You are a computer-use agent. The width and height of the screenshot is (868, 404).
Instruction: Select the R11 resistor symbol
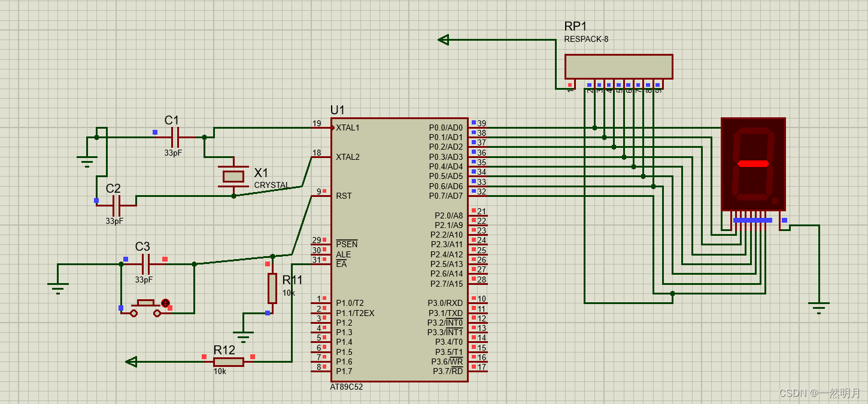pos(272,288)
